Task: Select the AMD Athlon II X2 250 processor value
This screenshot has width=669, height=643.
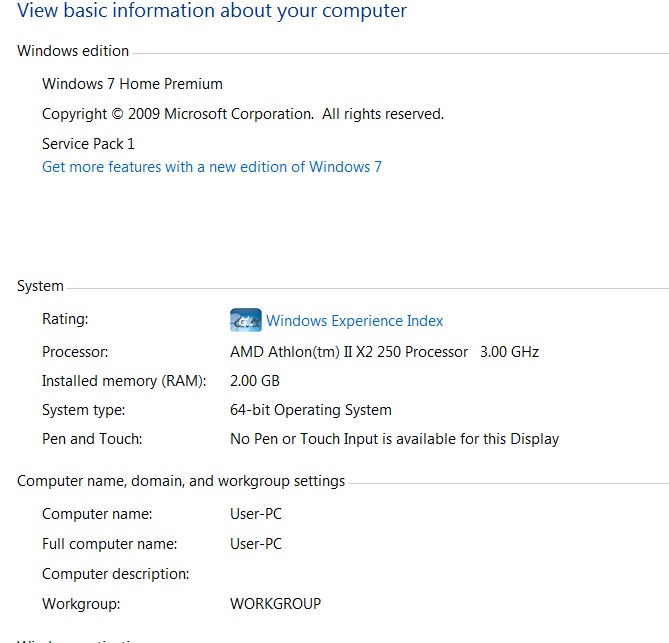Action: point(384,352)
